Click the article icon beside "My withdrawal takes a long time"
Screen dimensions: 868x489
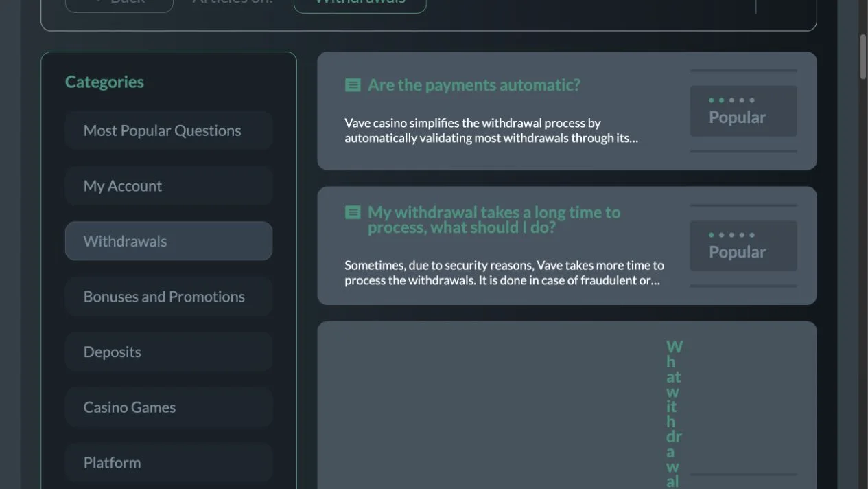353,212
